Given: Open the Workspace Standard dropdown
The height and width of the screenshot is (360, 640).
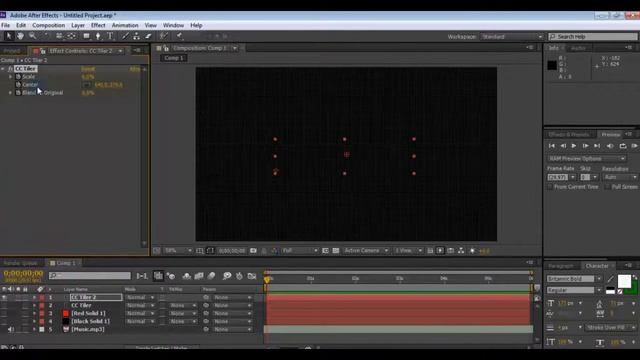Looking at the screenshot, I should click(x=512, y=37).
